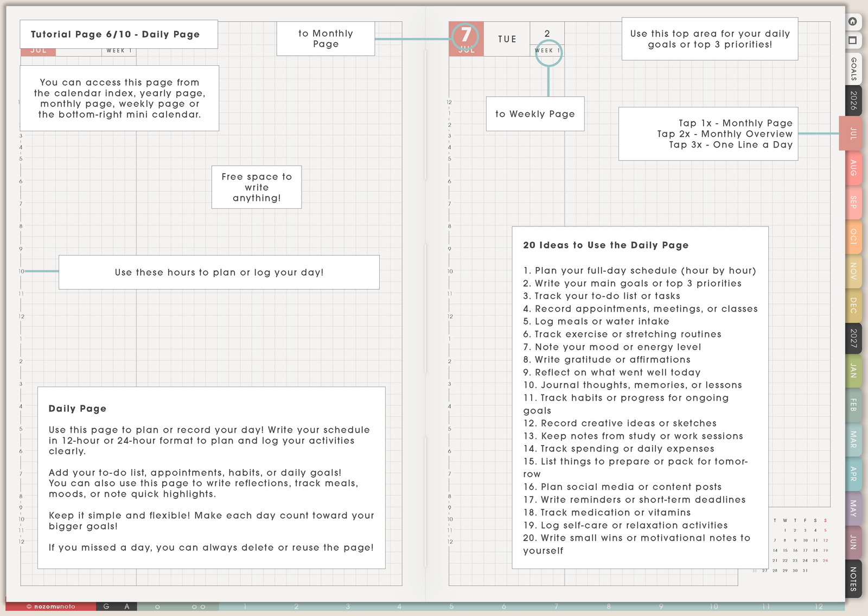Image resolution: width=868 pixels, height=616 pixels.
Task: Open the APR month tab
Action: click(x=853, y=474)
